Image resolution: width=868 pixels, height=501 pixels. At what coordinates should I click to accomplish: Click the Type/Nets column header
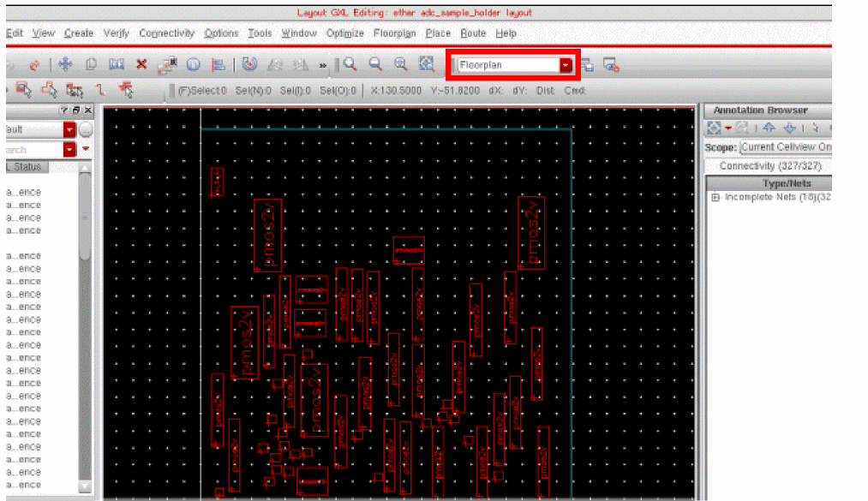786,183
